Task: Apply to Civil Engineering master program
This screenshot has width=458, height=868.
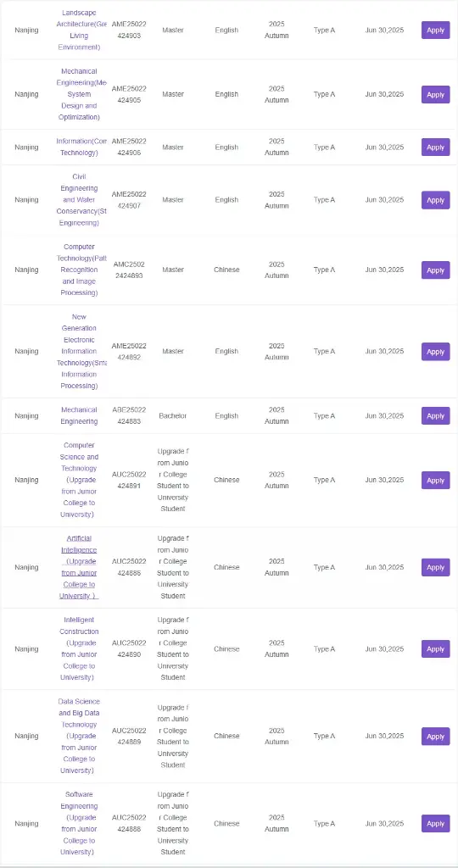Action: coord(435,200)
